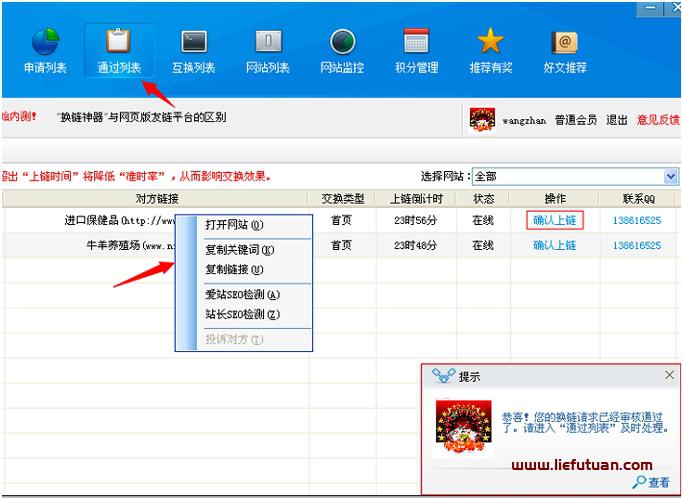This screenshot has width=683, height=500.
Task: Click the avatar image in 提示 popup
Action: click(x=463, y=427)
